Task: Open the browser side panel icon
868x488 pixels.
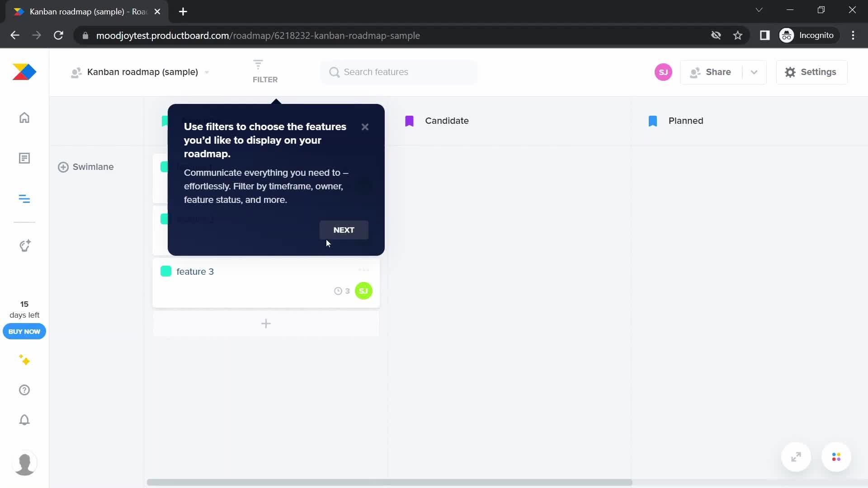Action: coord(764,35)
